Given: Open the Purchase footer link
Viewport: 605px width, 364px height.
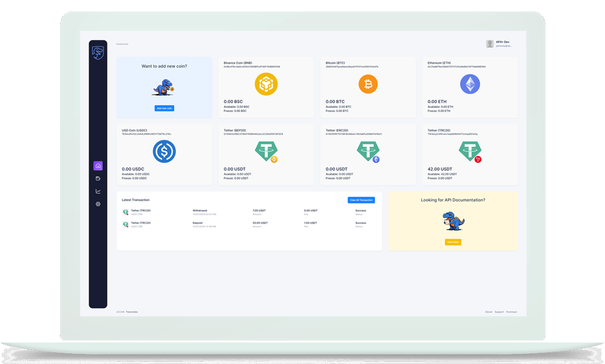Looking at the screenshot, I should (511, 312).
